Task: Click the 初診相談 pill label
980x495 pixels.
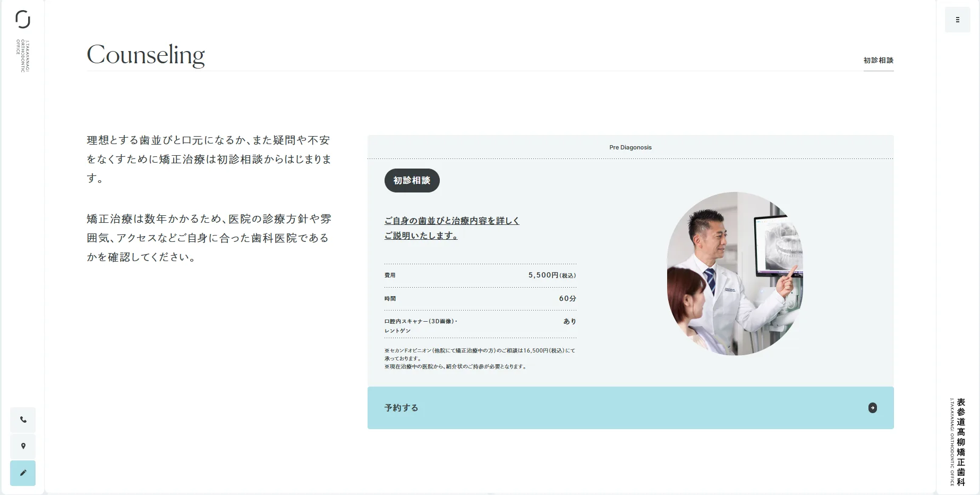Action: (412, 180)
